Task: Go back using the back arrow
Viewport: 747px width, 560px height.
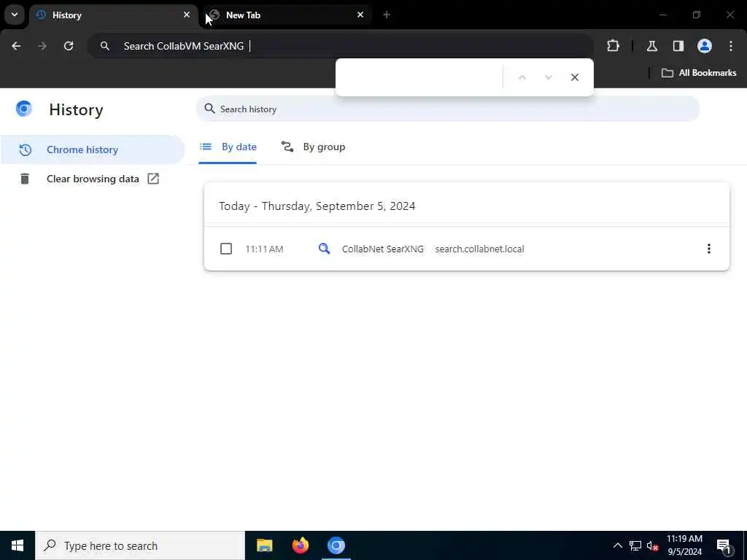Action: 16,46
